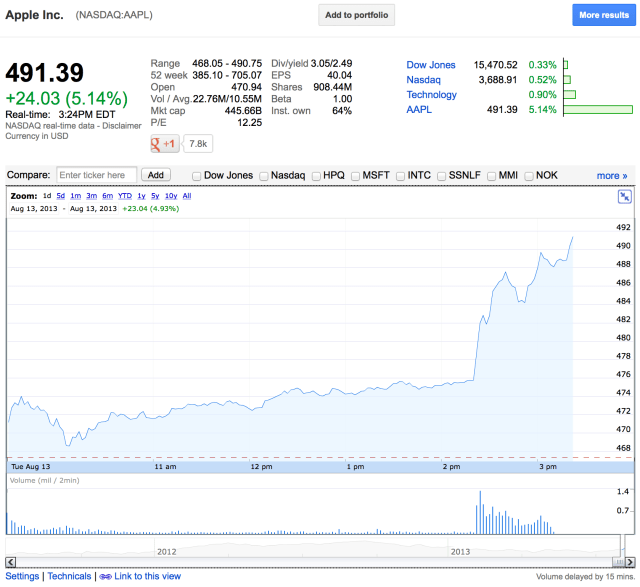Click the 2012 marker in overview timeline

[x=167, y=552]
